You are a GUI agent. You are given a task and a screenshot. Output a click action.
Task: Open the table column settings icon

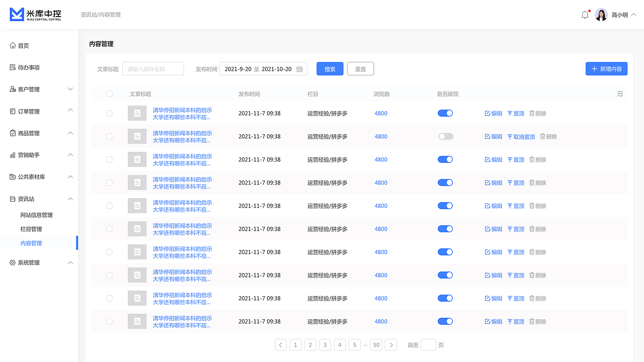[620, 94]
